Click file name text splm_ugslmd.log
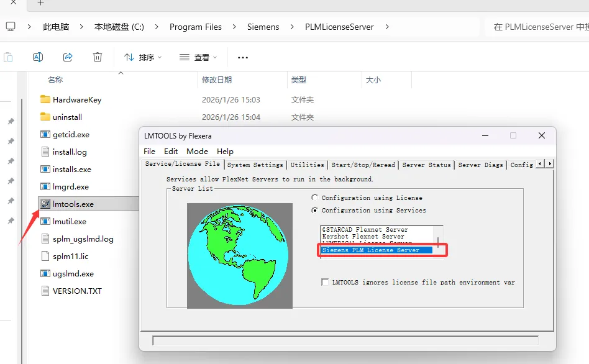The height and width of the screenshot is (364, 589). coord(83,239)
